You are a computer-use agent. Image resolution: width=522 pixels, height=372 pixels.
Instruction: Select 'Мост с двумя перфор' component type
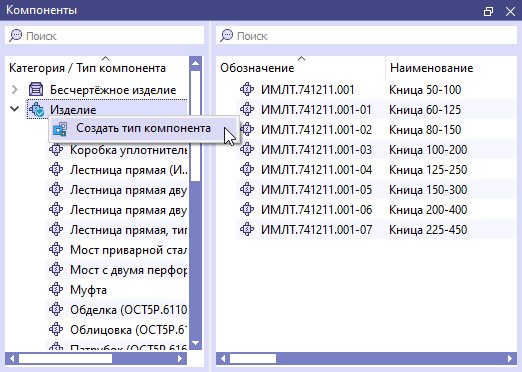coord(128,270)
